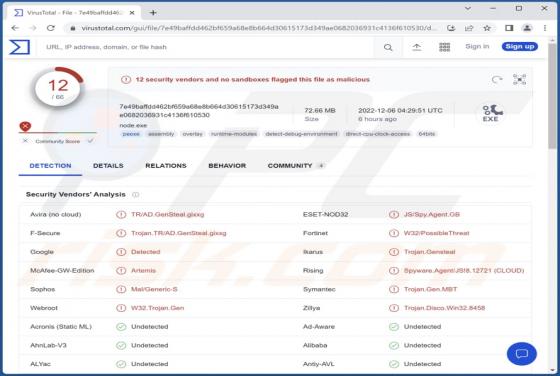Click the W32.Trojan.Gen Webroot result
560x376 pixels.
[x=158, y=308]
